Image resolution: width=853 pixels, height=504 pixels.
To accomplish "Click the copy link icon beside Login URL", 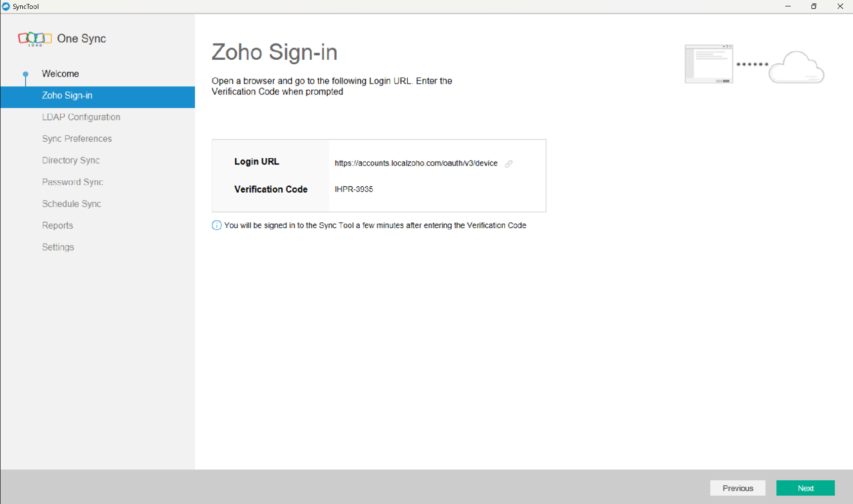I will click(509, 164).
